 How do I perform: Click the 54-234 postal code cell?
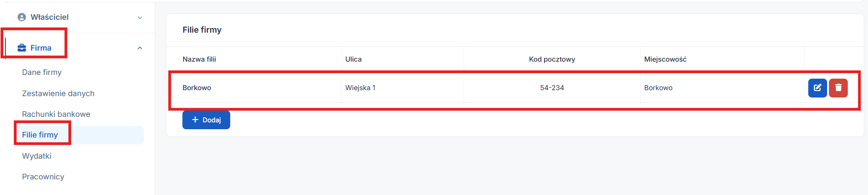[552, 88]
